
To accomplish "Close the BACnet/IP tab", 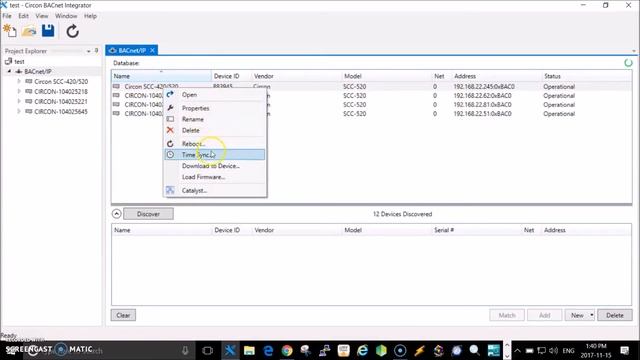I will point(152,50).
